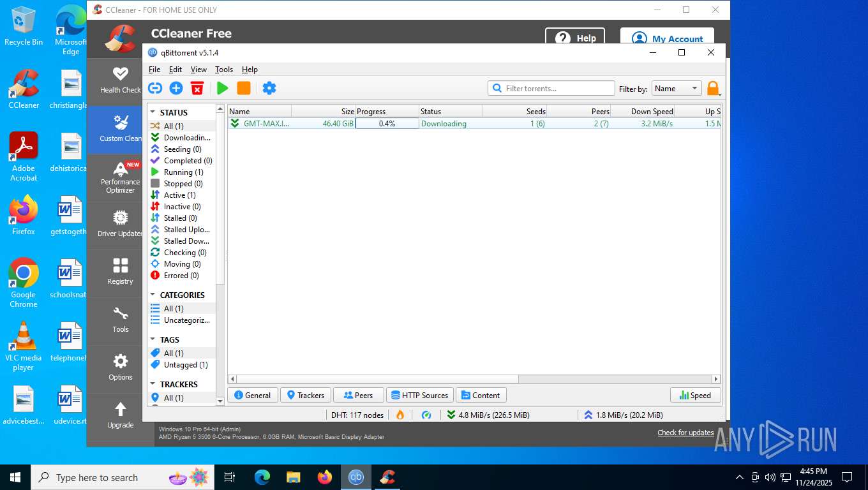Open the Help menu in qBittorrent
The image size is (868, 490).
(x=250, y=70)
